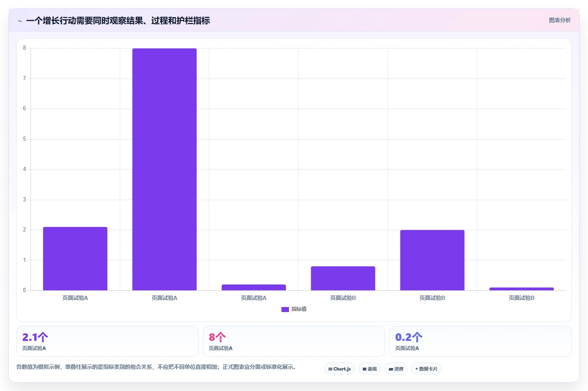588x391 pixels.
Task: Open the 图表分析 label in the header
Action: pos(560,20)
